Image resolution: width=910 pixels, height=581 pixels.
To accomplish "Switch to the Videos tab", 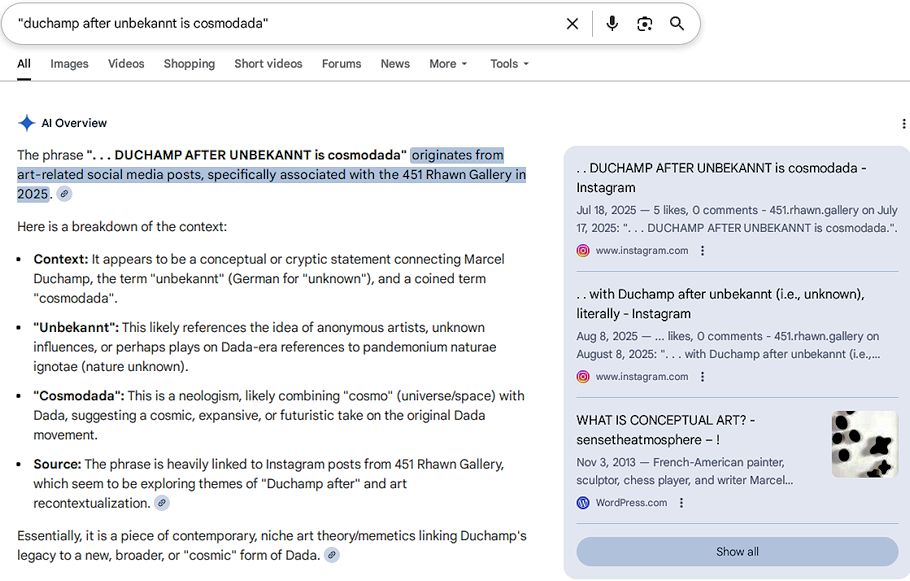I will (126, 64).
